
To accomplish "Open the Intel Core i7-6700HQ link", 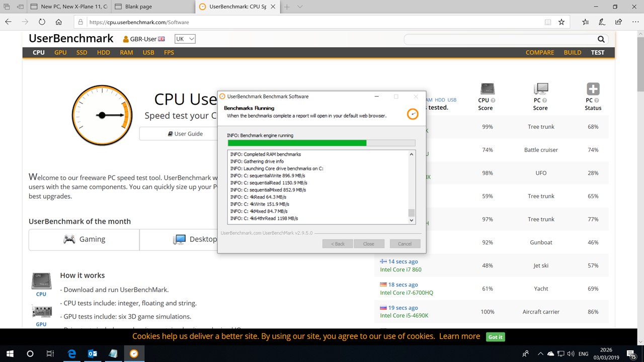I will click(407, 293).
